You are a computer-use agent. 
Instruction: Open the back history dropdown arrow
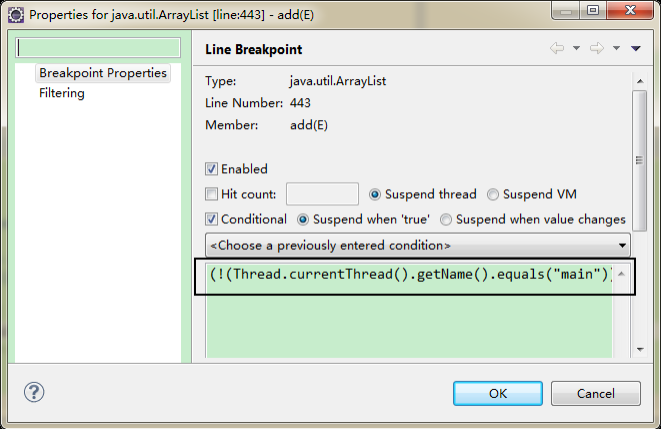(x=576, y=48)
